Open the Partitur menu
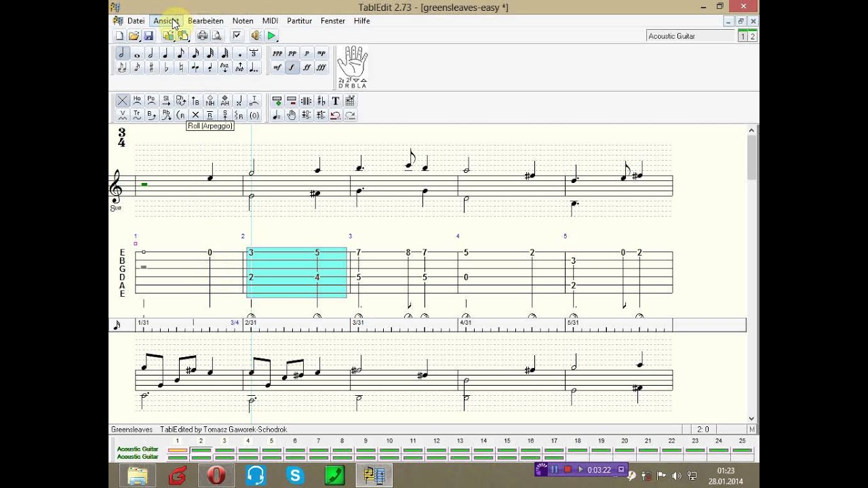868x488 pixels. [x=300, y=21]
